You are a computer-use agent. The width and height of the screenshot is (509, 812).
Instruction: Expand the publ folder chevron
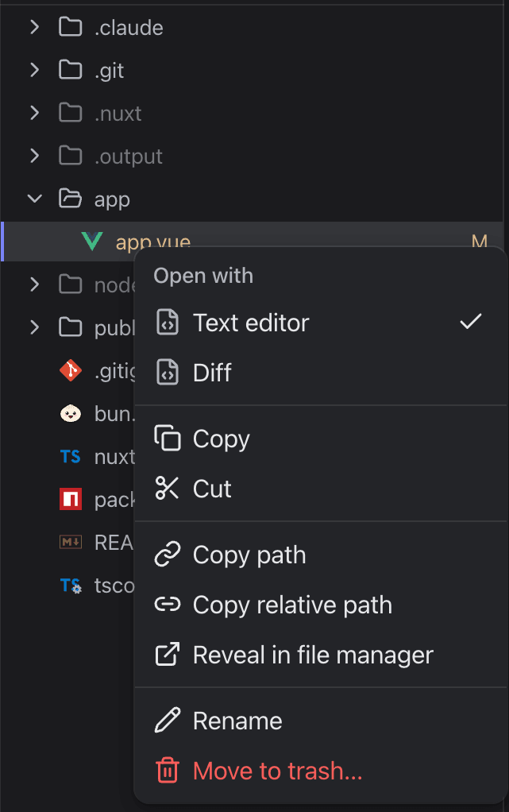pyautogui.click(x=35, y=327)
